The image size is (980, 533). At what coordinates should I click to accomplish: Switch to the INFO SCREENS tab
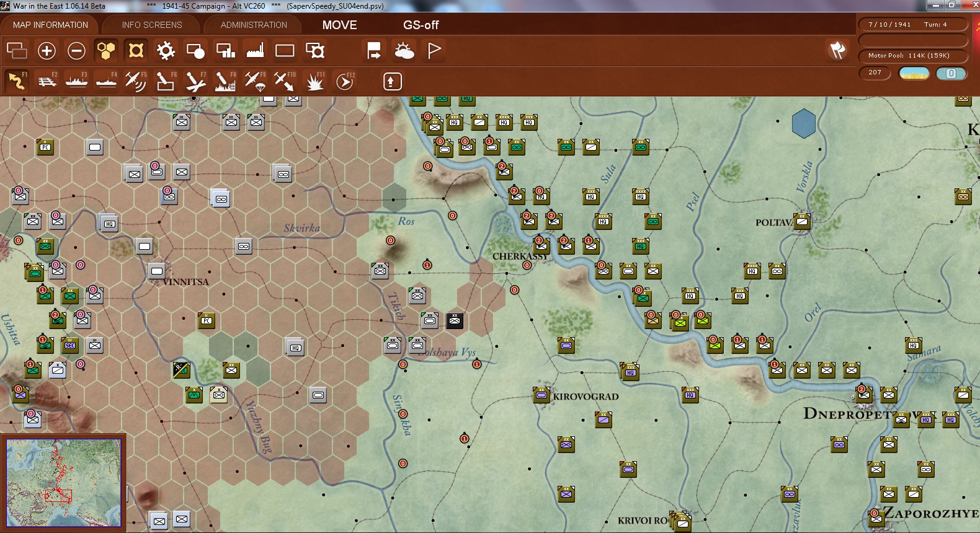[152, 25]
